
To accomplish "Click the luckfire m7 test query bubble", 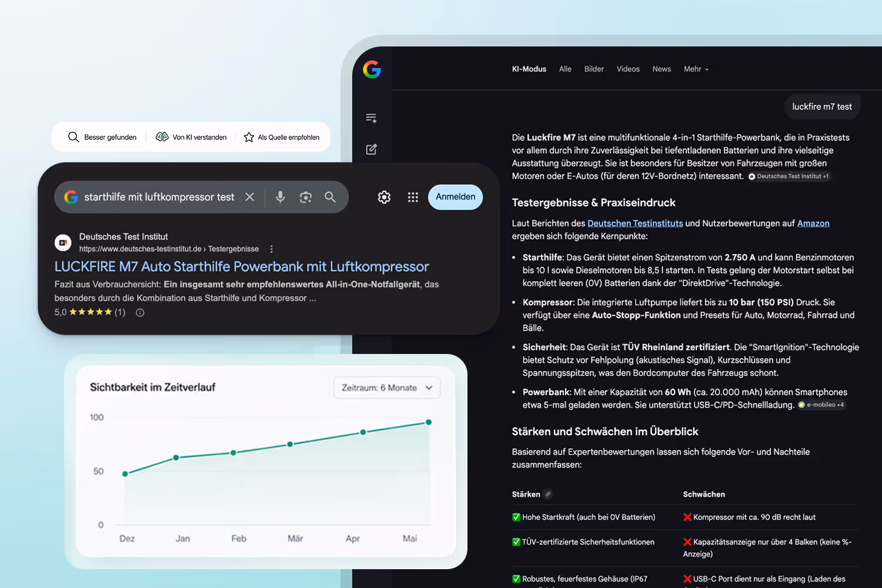I will [822, 107].
